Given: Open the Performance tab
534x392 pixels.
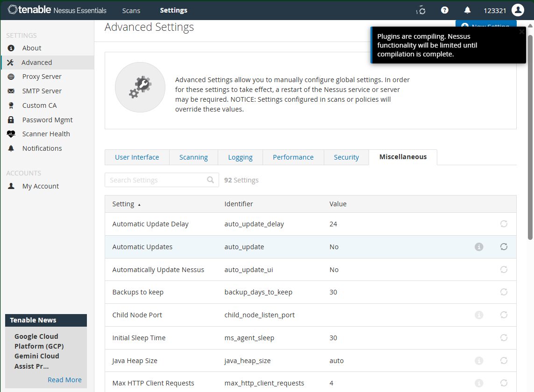Looking at the screenshot, I should [x=293, y=157].
